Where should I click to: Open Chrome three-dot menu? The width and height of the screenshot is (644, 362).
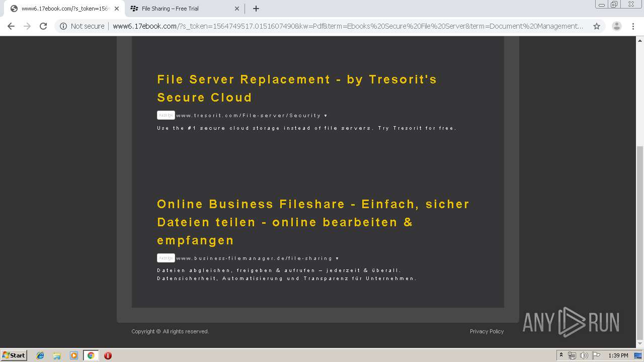[x=633, y=26]
